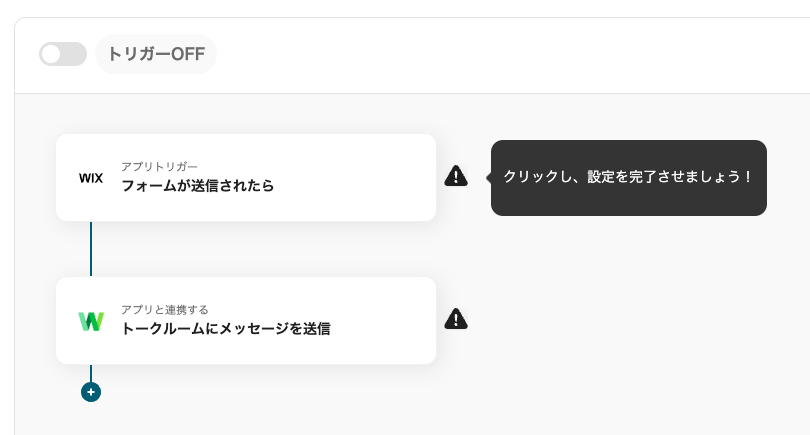
Task: Click the トリガーOFF status label
Action: click(x=156, y=54)
